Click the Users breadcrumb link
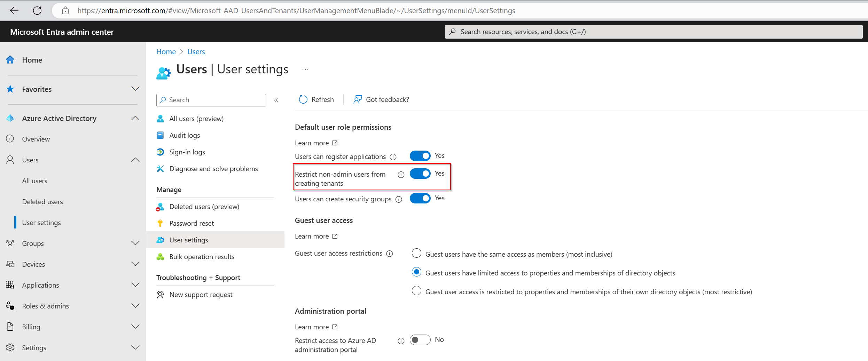This screenshot has height=361, width=868. pos(196,52)
